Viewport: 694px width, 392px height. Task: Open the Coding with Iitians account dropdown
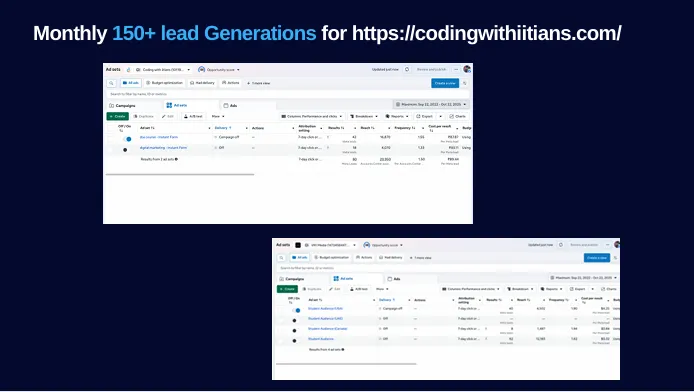163,69
